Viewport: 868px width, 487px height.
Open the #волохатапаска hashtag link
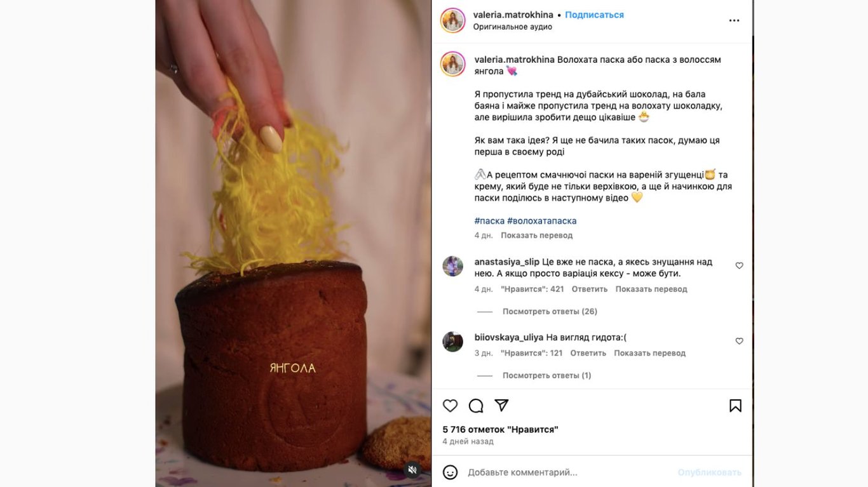point(543,220)
